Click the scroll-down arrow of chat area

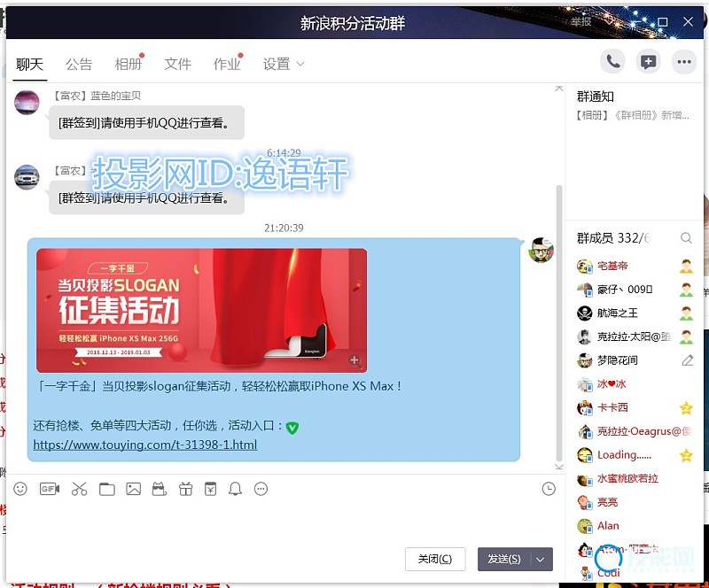click(559, 467)
